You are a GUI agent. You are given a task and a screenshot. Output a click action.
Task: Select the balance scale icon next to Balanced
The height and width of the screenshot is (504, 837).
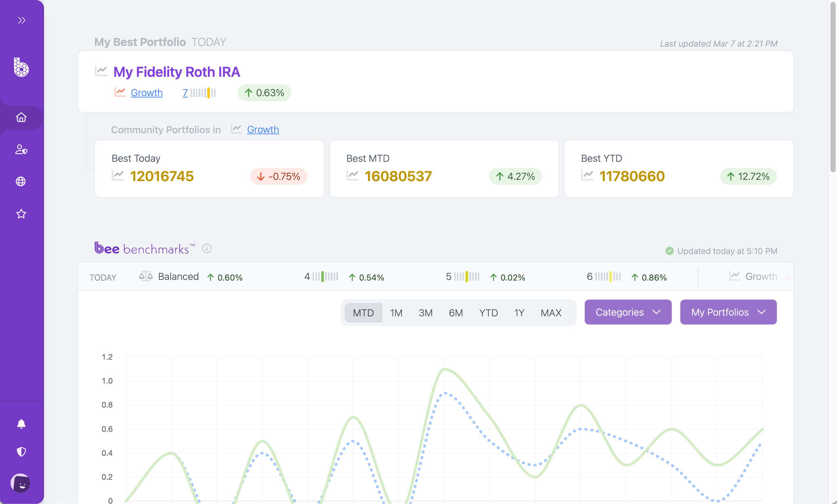click(x=146, y=276)
